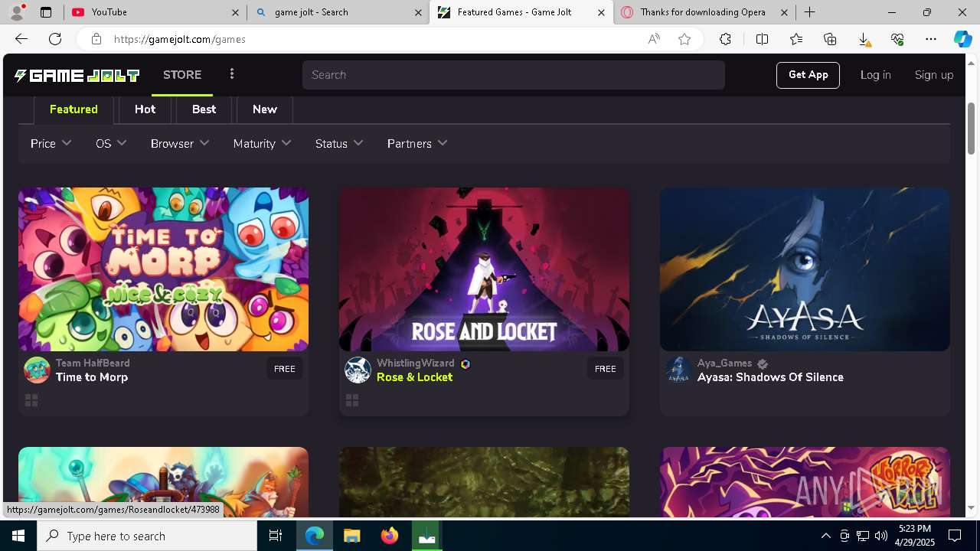Open the STORE navigation item

182,74
